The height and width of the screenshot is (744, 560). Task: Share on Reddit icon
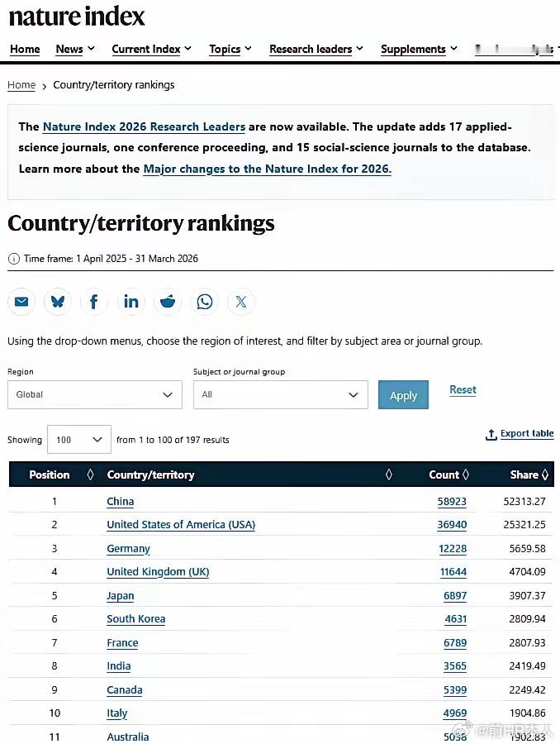point(168,301)
